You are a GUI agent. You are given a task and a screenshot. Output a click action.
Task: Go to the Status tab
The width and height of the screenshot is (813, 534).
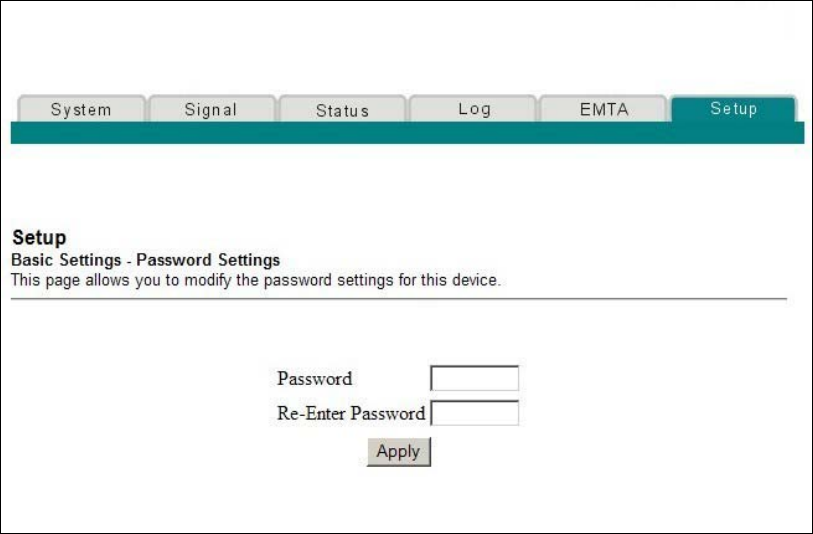(x=342, y=111)
